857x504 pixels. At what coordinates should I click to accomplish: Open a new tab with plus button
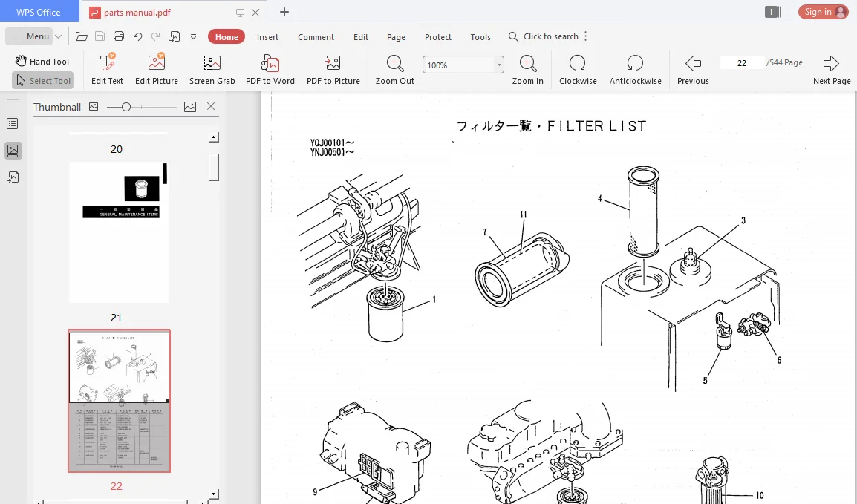click(284, 12)
